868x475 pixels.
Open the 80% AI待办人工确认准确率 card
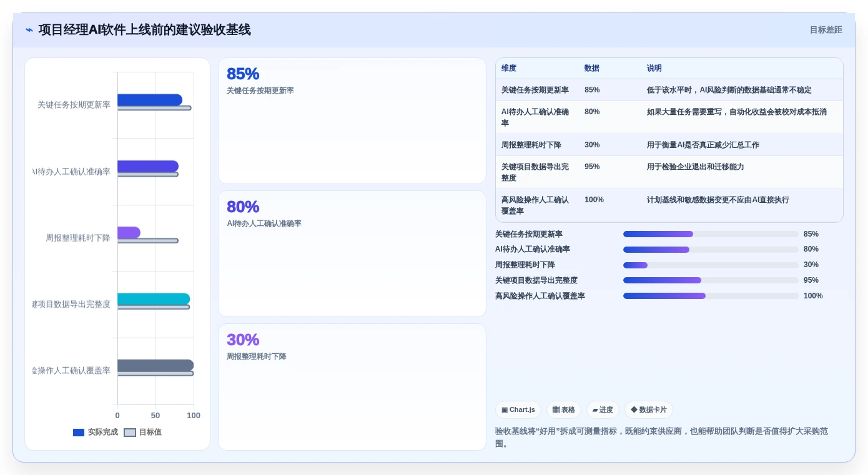(x=352, y=254)
